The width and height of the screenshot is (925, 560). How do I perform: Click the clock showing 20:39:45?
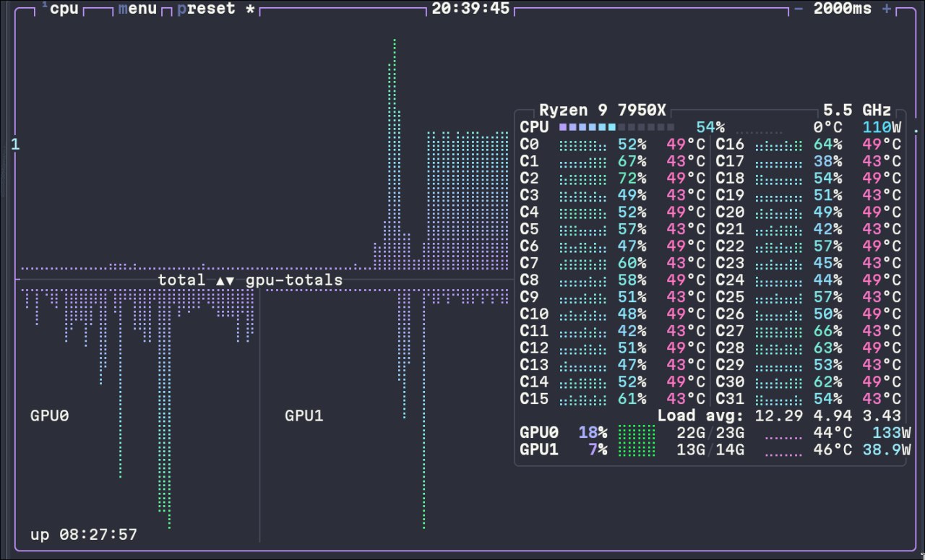tap(470, 9)
